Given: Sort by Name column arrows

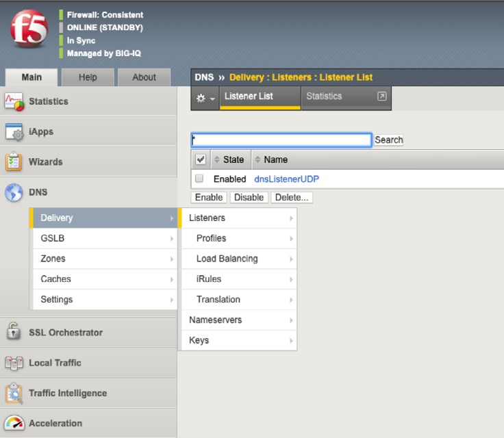Looking at the screenshot, I should click(257, 159).
